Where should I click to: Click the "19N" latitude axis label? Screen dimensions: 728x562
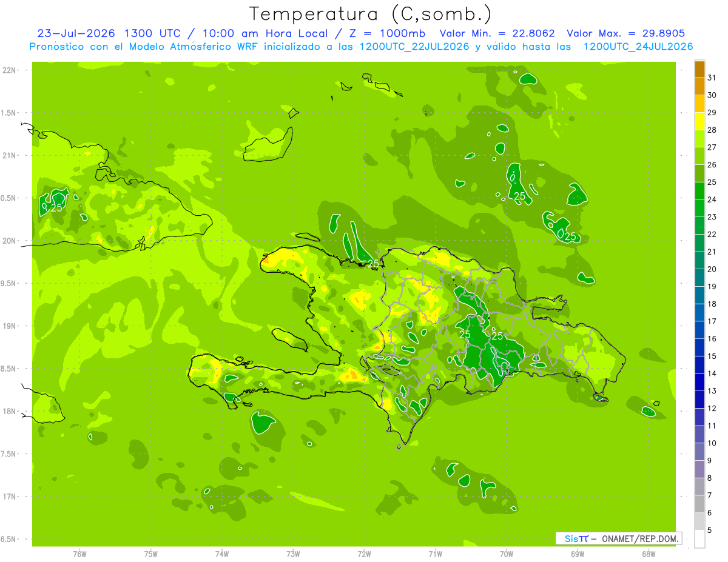pos(8,326)
